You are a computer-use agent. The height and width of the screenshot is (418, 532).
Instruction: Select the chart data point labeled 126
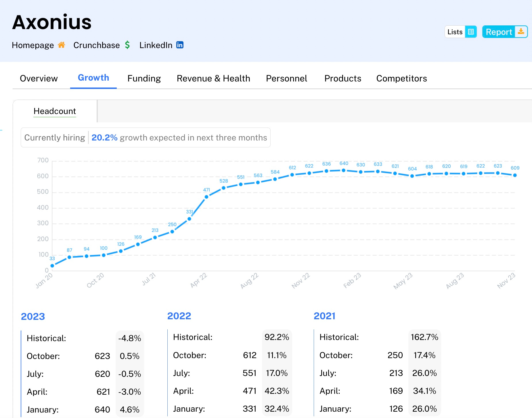coord(121,251)
